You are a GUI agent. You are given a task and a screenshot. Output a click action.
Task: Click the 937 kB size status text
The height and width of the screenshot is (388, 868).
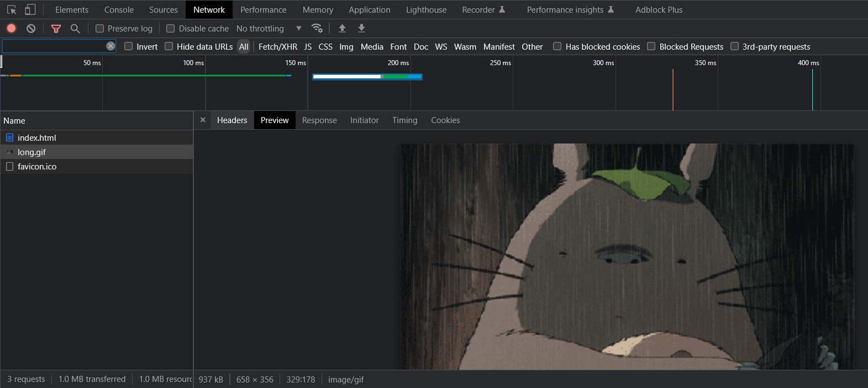211,379
